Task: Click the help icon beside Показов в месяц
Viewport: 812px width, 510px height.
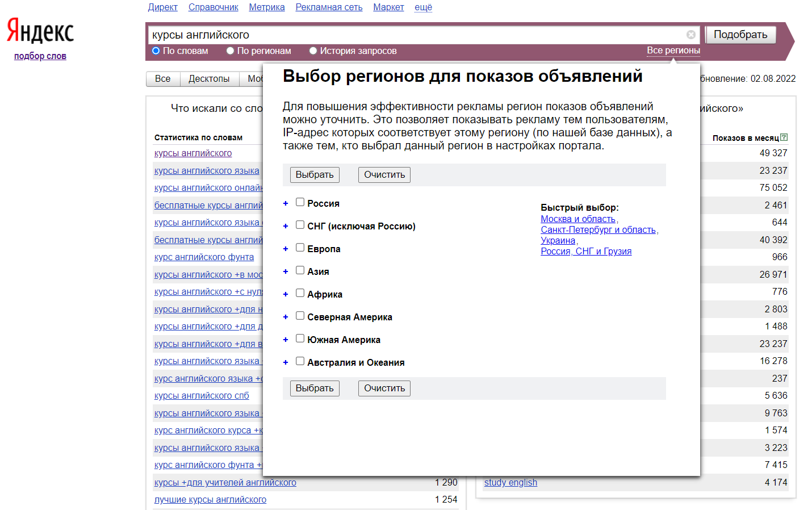Action: (784, 137)
